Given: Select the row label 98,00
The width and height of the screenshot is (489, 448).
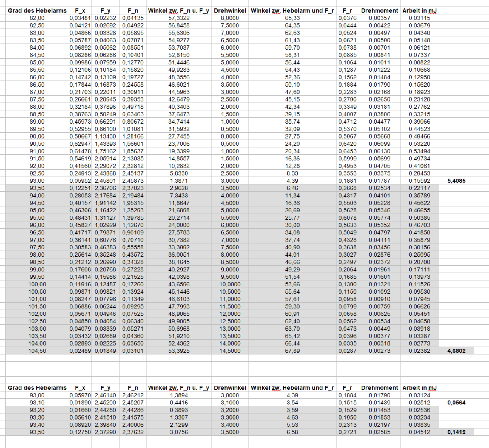Looking at the screenshot, I should coord(37,255).
